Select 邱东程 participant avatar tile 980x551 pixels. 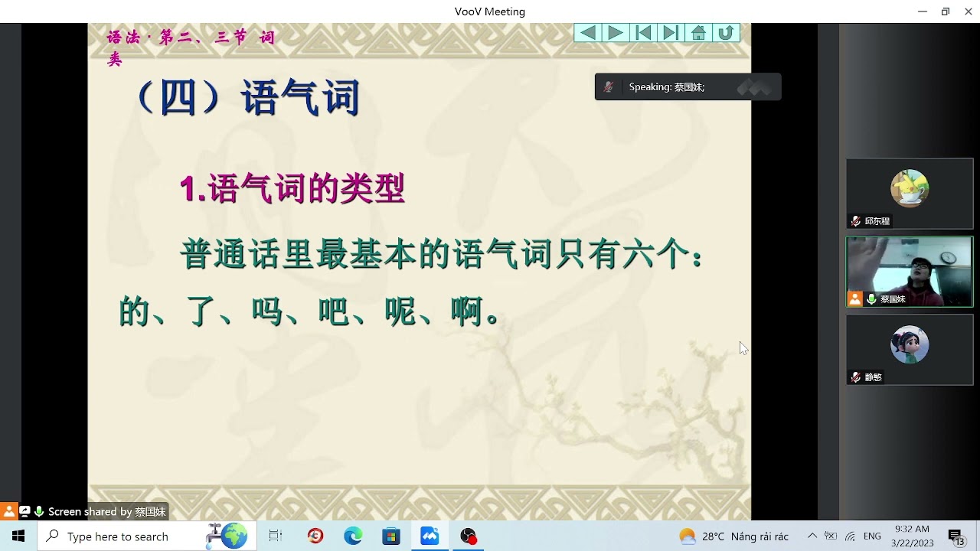910,194
